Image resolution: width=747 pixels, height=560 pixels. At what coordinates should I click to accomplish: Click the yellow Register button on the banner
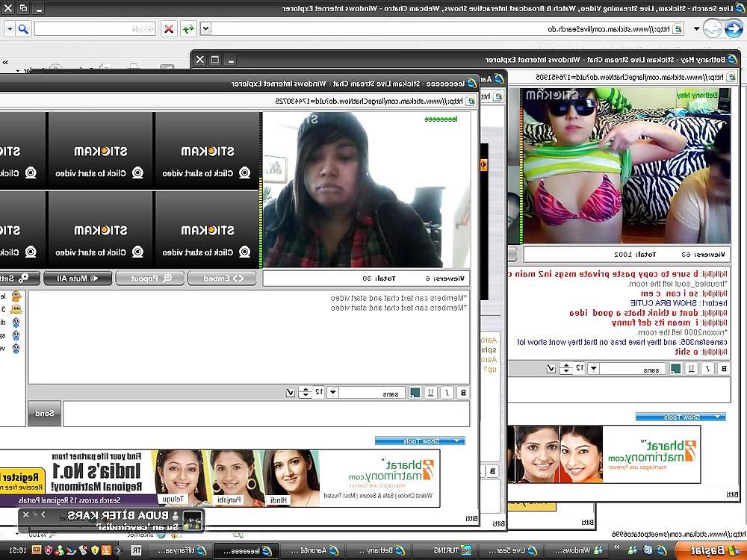pos(22,481)
